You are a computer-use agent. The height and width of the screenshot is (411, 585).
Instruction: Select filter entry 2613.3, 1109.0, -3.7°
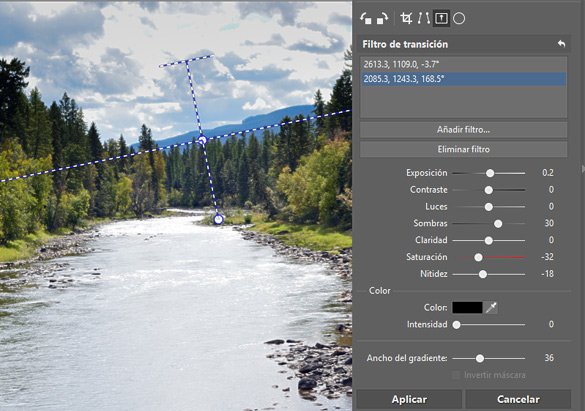[x=463, y=64]
